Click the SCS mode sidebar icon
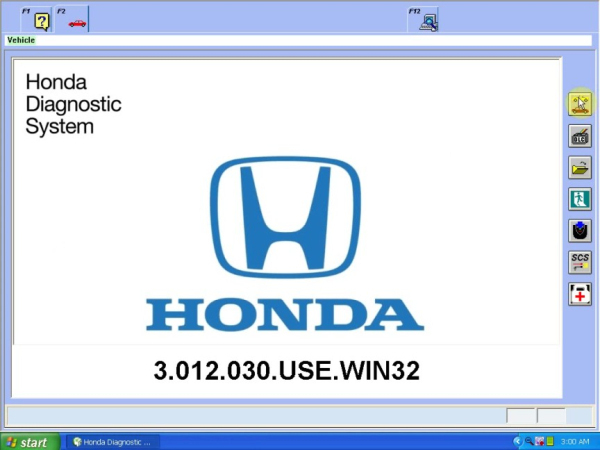 point(580,262)
